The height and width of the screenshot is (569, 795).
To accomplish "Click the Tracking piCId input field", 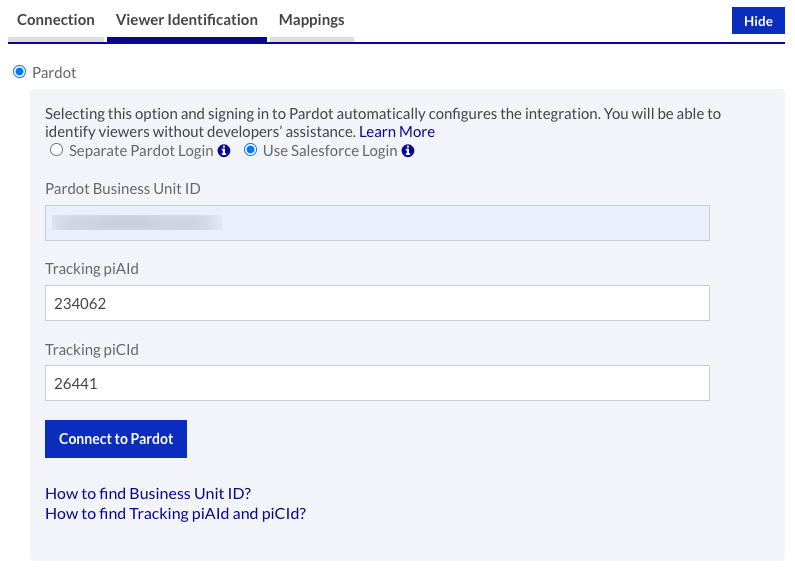I will (377, 383).
